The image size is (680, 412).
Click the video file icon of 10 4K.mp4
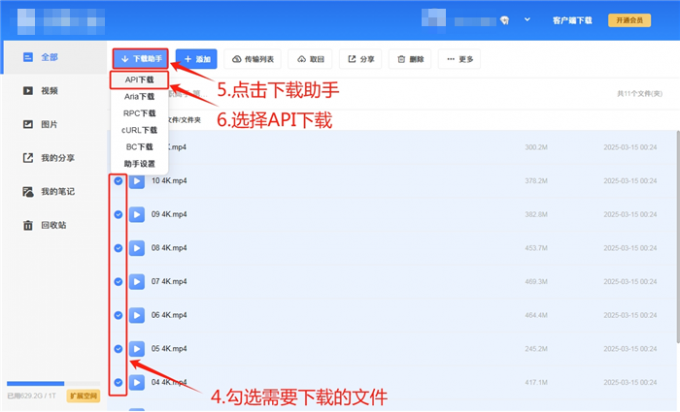click(x=137, y=181)
